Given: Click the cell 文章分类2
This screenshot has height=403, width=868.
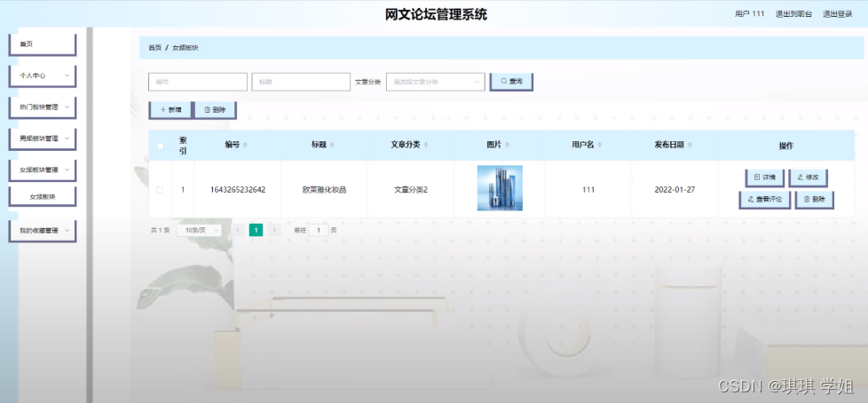Looking at the screenshot, I should (x=411, y=190).
